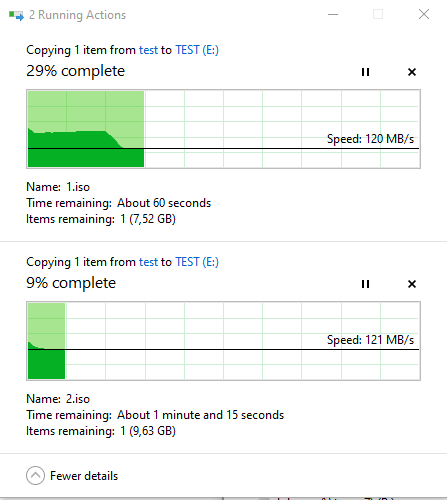
Task: Collapse the view with Fewer details chevron
Action: [35, 475]
